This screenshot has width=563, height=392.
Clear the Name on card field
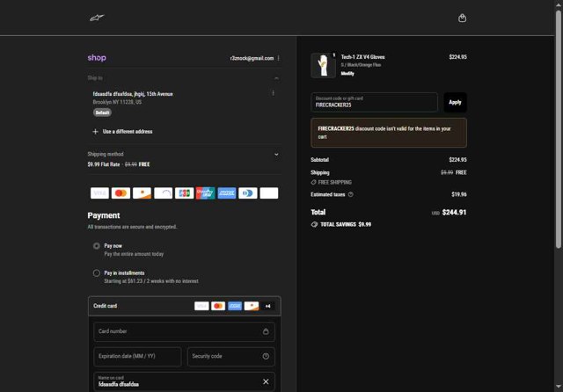266,381
